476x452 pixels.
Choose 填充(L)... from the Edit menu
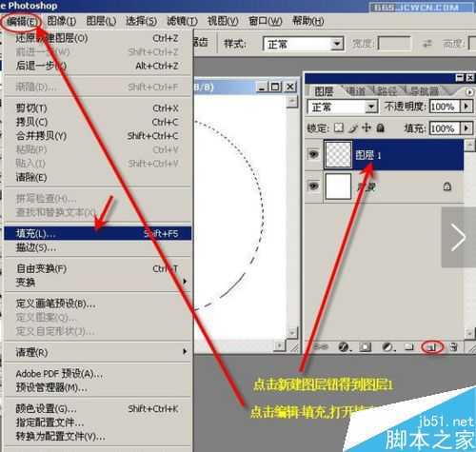(98, 233)
